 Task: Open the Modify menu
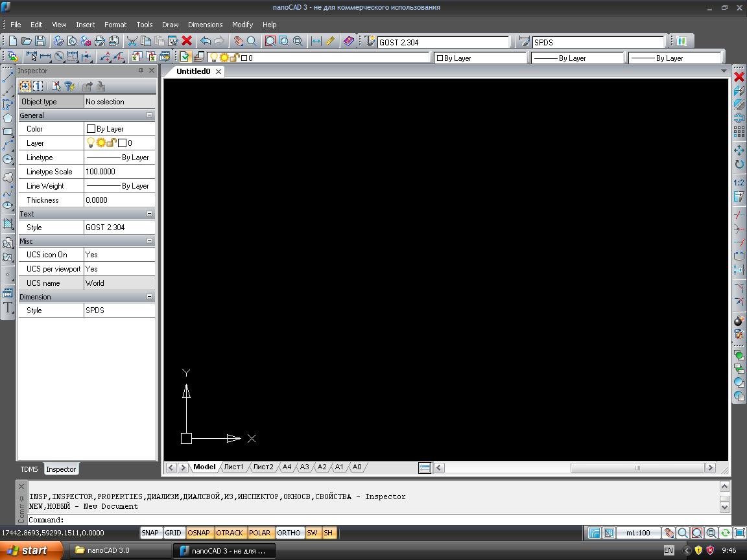pyautogui.click(x=243, y=25)
